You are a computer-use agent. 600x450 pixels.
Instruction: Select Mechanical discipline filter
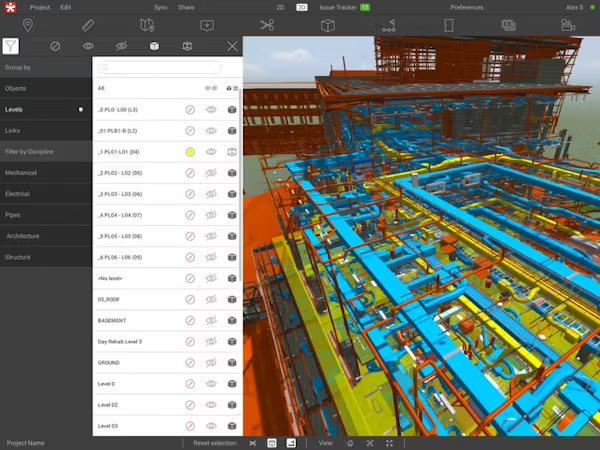[x=46, y=173]
